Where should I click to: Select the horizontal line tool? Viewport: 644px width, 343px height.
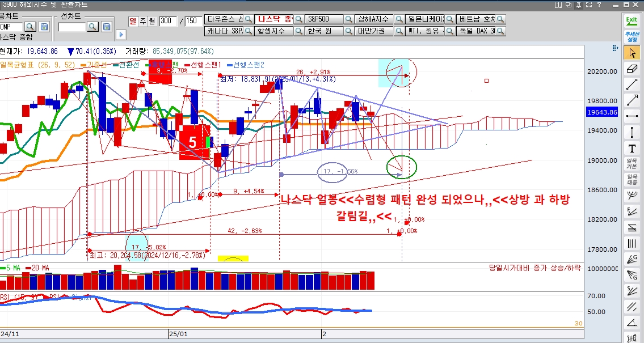tap(632, 116)
